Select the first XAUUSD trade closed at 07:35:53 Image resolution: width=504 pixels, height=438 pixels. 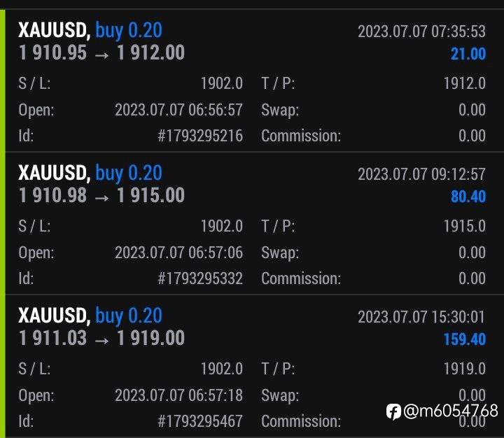pos(90,30)
